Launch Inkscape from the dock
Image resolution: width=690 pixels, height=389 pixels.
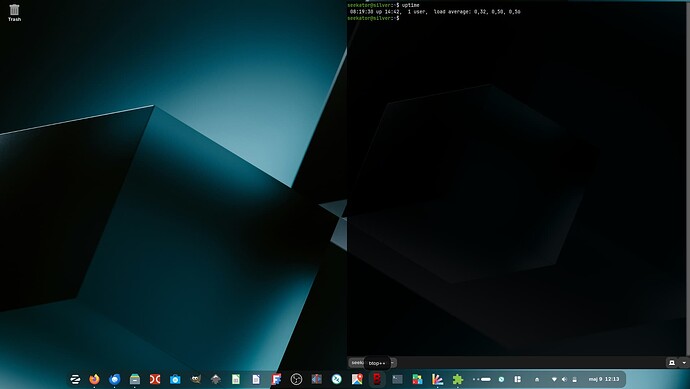coord(216,379)
